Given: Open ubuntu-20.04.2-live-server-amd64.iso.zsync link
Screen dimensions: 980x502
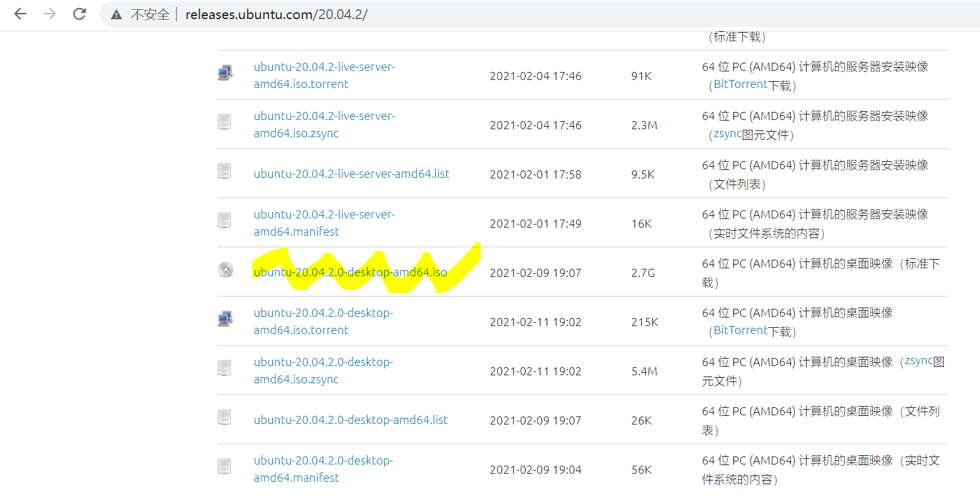Looking at the screenshot, I should point(325,124).
